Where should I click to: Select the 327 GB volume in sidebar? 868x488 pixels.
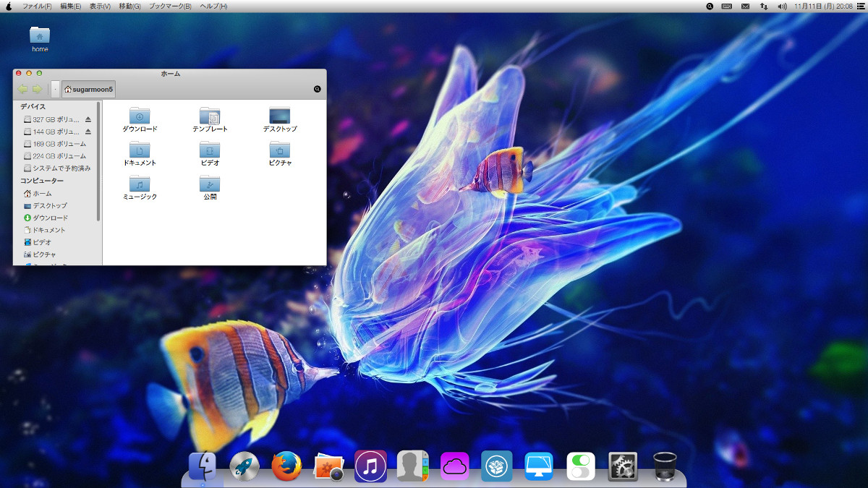pos(52,119)
